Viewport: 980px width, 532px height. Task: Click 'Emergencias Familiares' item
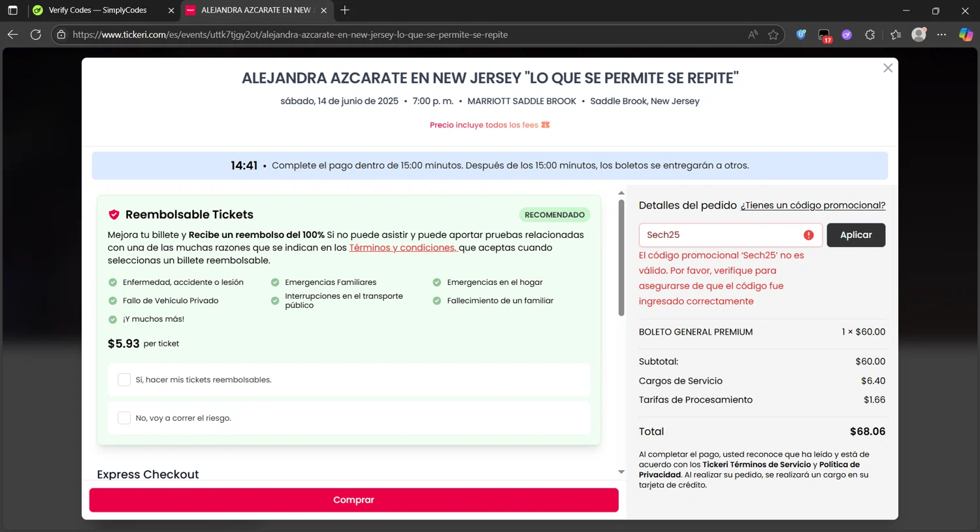(x=331, y=282)
